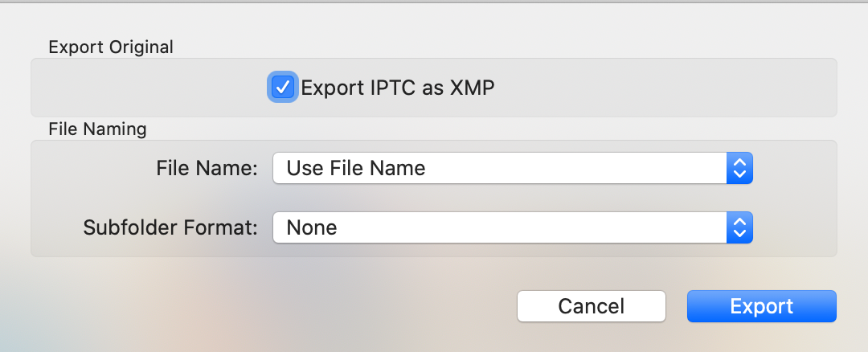Click the white checkmark icon in the checkbox
Image resolution: width=868 pixels, height=352 pixels.
[283, 88]
